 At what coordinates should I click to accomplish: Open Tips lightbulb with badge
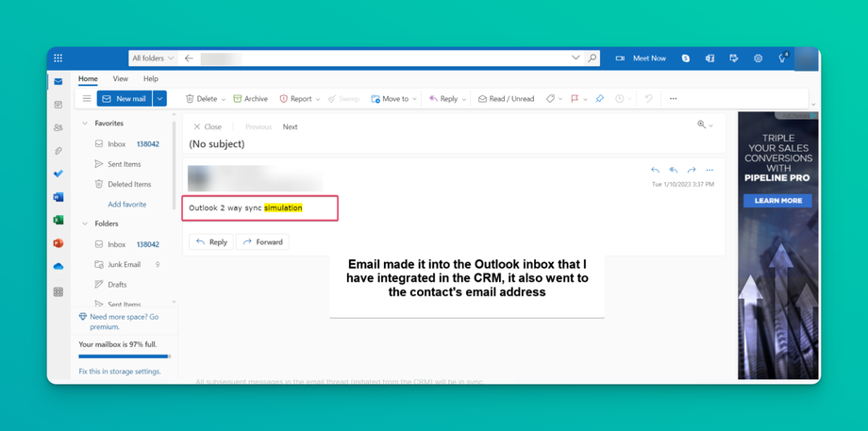click(x=783, y=58)
